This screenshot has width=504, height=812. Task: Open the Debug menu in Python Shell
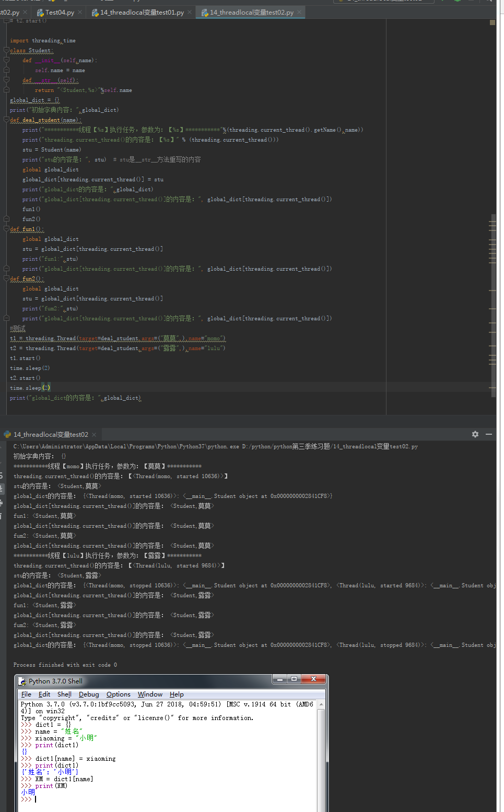[x=89, y=694]
